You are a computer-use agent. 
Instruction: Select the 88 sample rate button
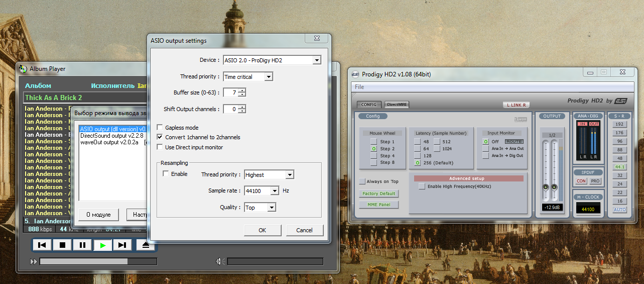pos(619,150)
